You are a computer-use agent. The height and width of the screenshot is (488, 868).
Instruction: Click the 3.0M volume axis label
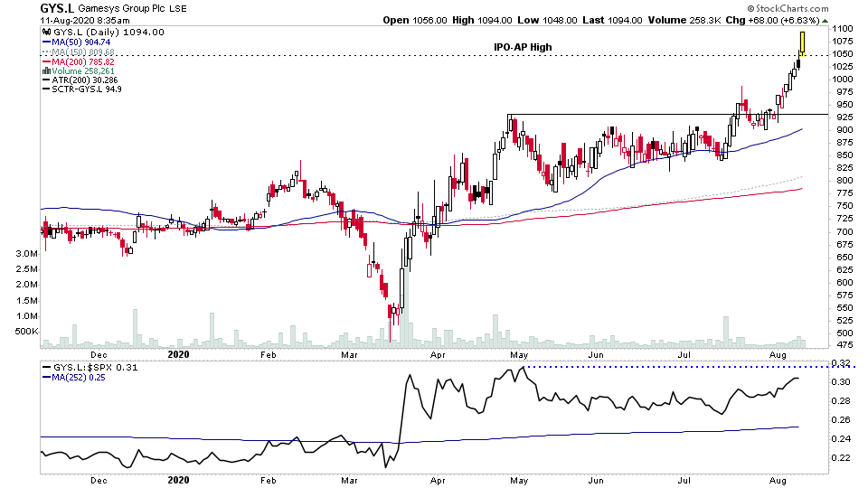click(x=26, y=254)
